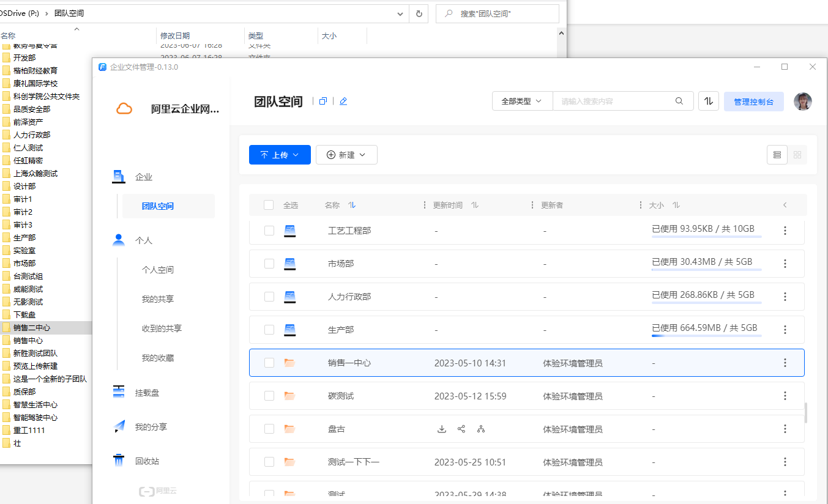The image size is (828, 504).
Task: Click the file list vertical scrollbar thumb
Action: (x=805, y=413)
